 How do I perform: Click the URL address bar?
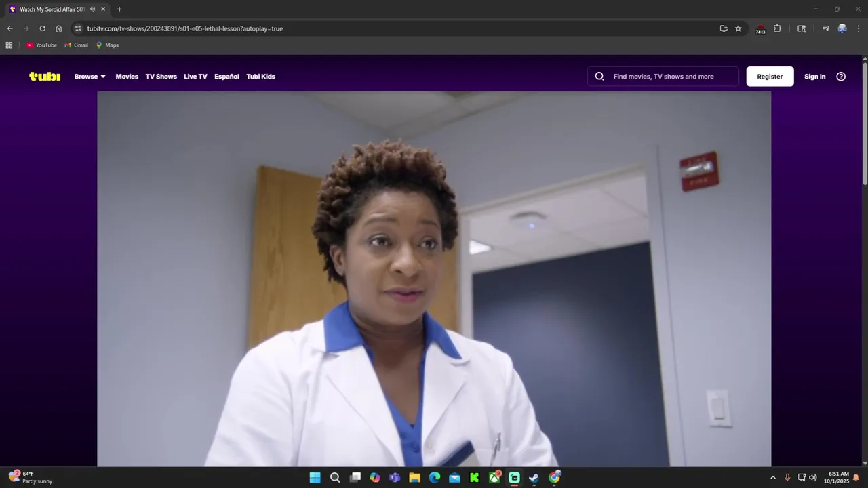point(400,28)
